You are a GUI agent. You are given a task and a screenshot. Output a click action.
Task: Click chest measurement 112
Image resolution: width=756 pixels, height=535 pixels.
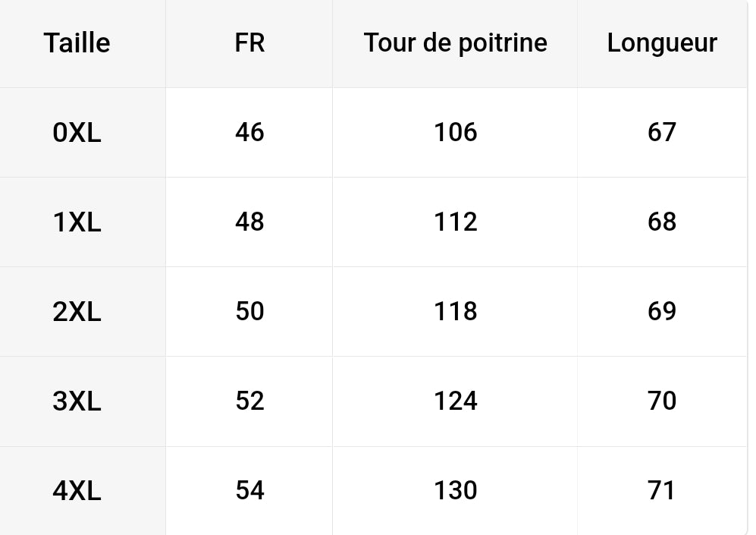tap(456, 222)
